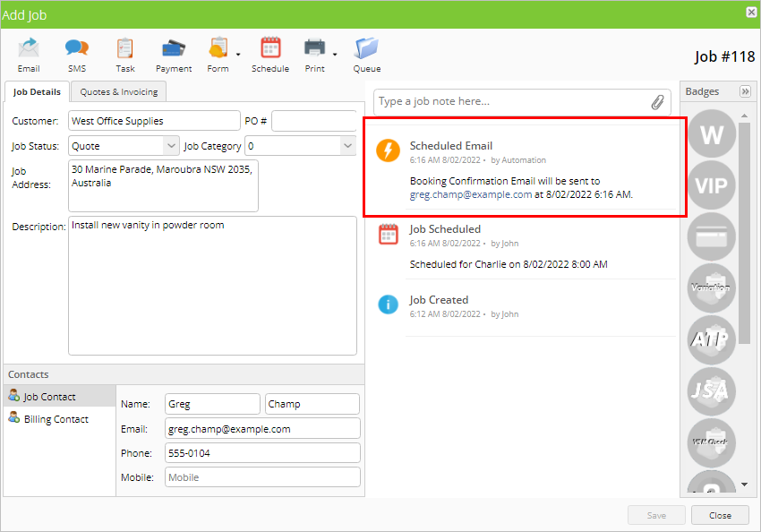Open greg.champ@example.com link in note
This screenshot has height=532, width=761.
(x=471, y=194)
